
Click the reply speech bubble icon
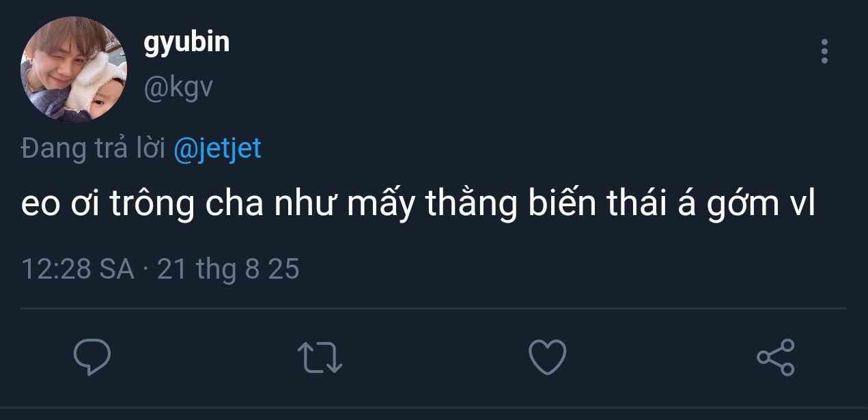click(x=92, y=357)
